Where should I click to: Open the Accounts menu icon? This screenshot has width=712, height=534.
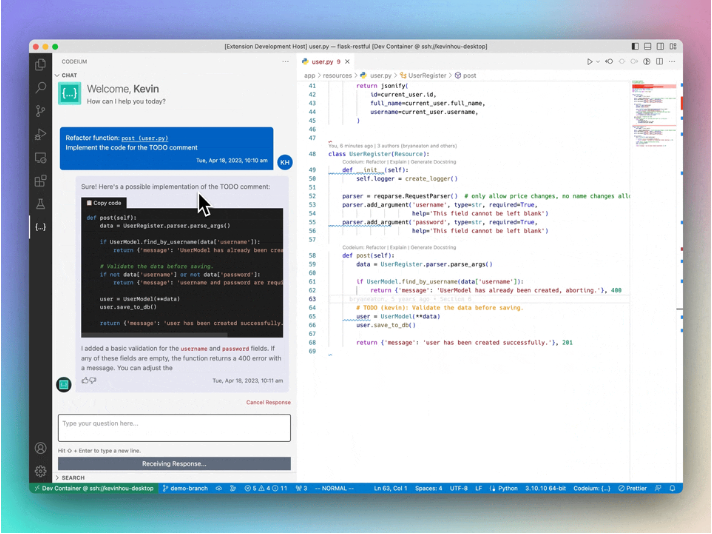pos(40,448)
